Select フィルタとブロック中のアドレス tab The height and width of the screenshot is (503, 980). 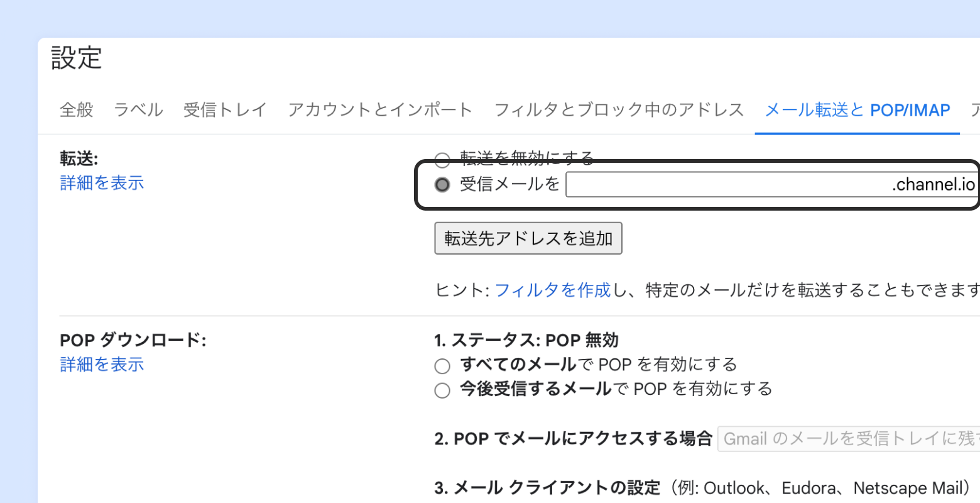click(619, 110)
